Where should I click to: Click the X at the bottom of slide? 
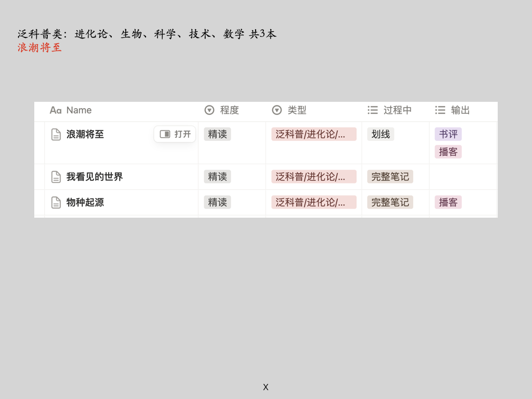tap(265, 387)
